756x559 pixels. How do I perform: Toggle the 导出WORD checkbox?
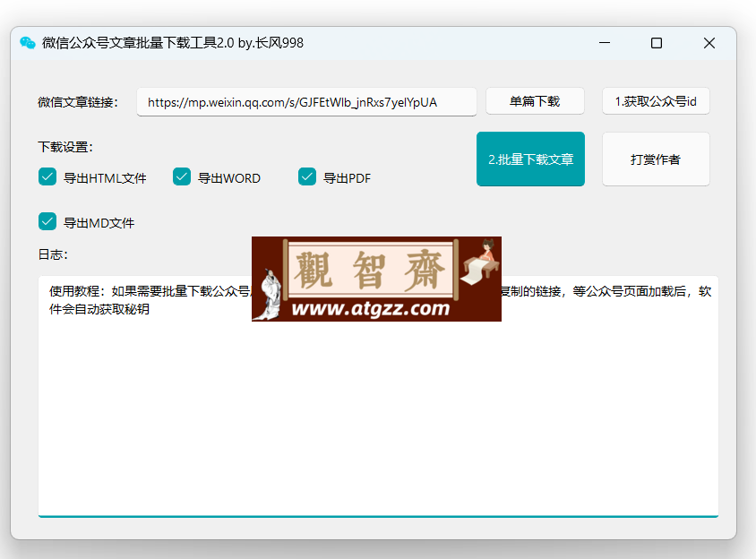click(182, 177)
